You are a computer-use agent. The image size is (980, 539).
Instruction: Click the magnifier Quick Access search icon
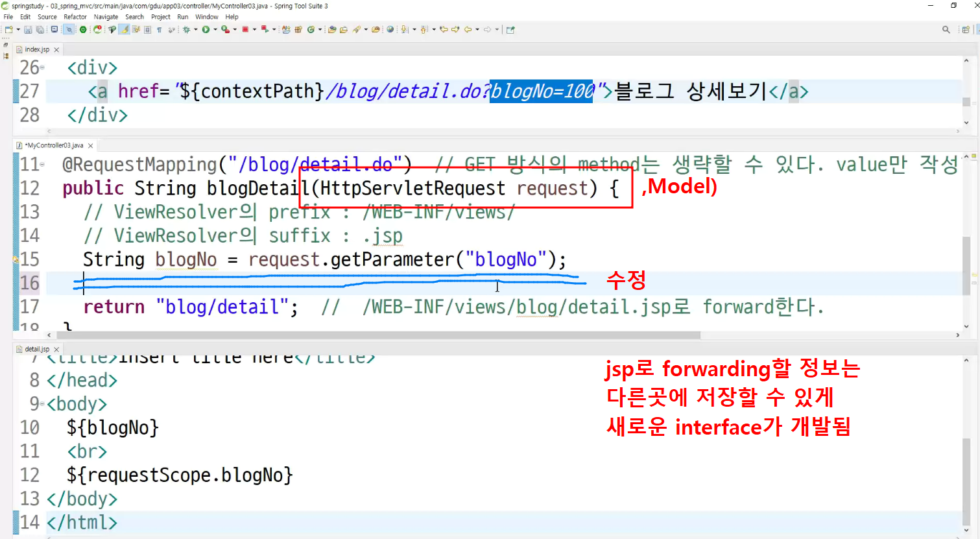click(x=946, y=29)
